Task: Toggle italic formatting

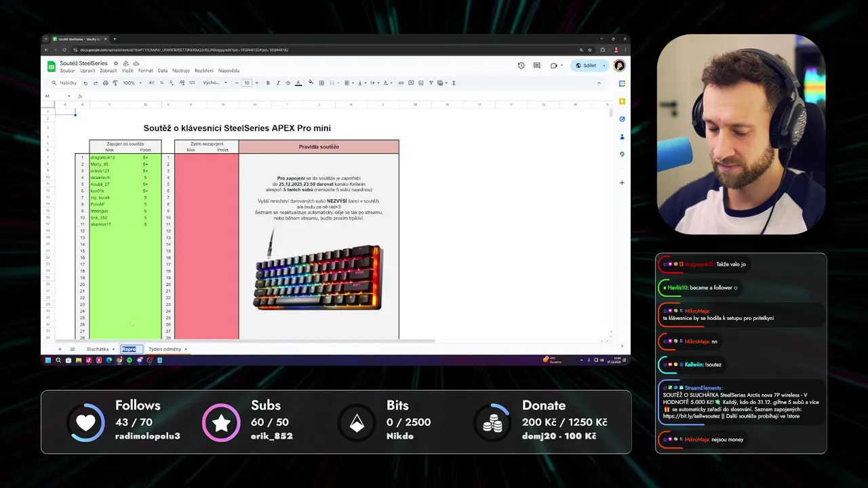Action: tap(278, 83)
